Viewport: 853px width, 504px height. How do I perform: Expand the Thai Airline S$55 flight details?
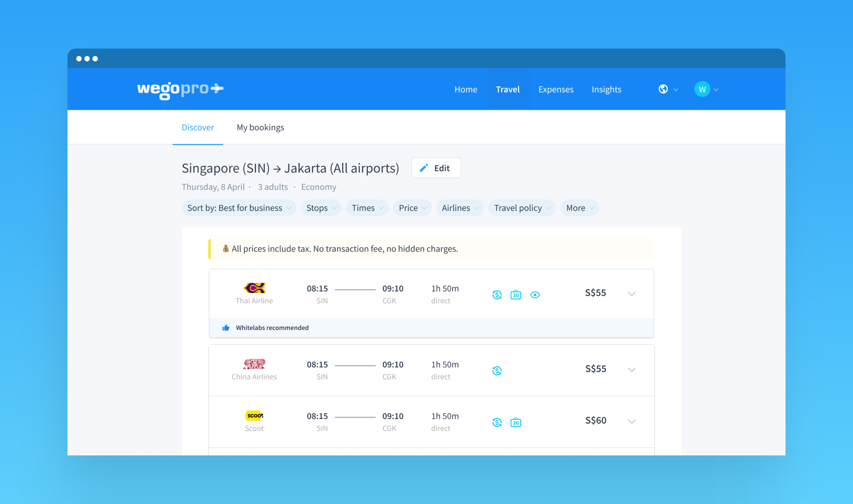coord(631,294)
